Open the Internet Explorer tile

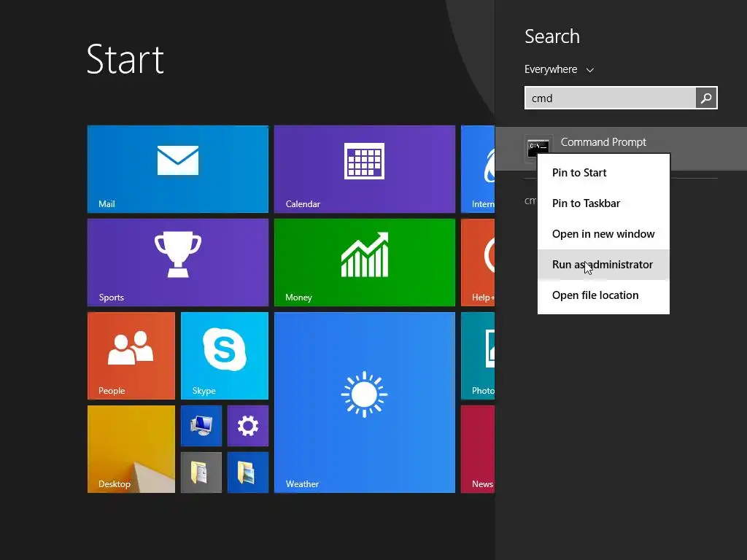tap(478, 169)
